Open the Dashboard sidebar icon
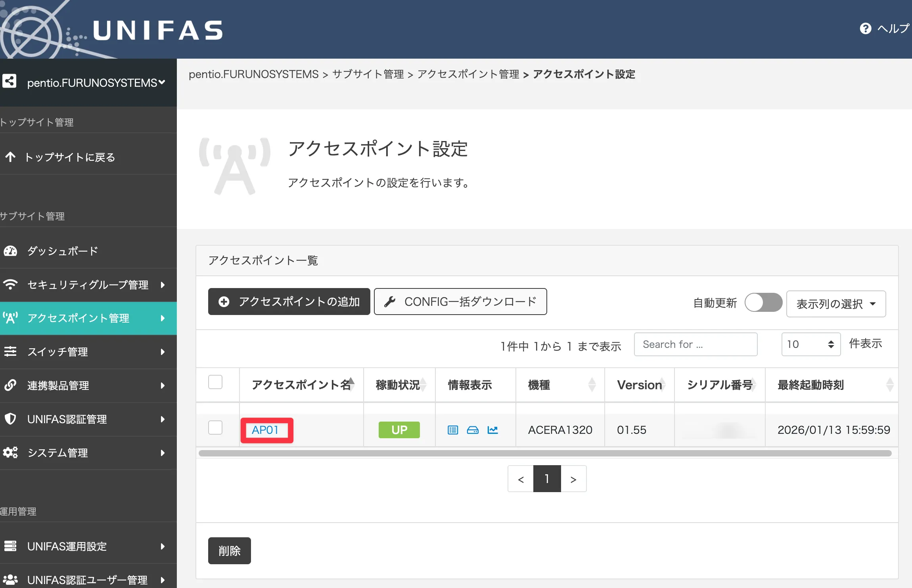912x588 pixels. (10, 251)
